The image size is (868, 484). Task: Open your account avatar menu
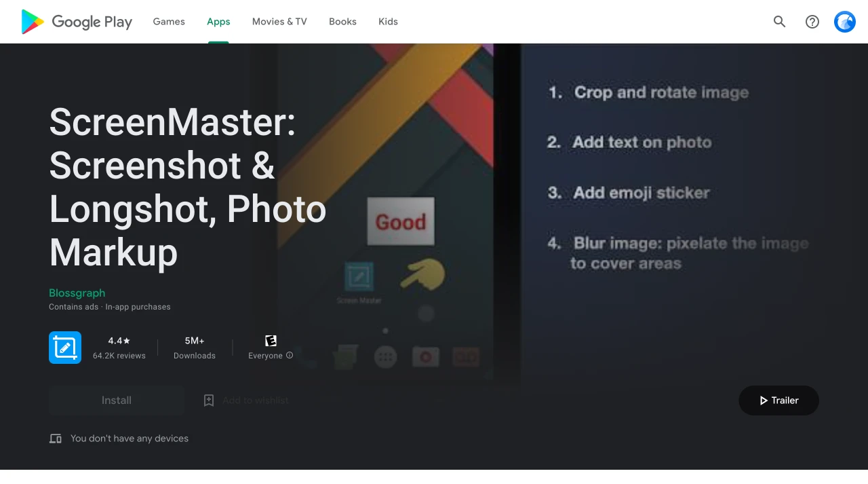tap(844, 22)
